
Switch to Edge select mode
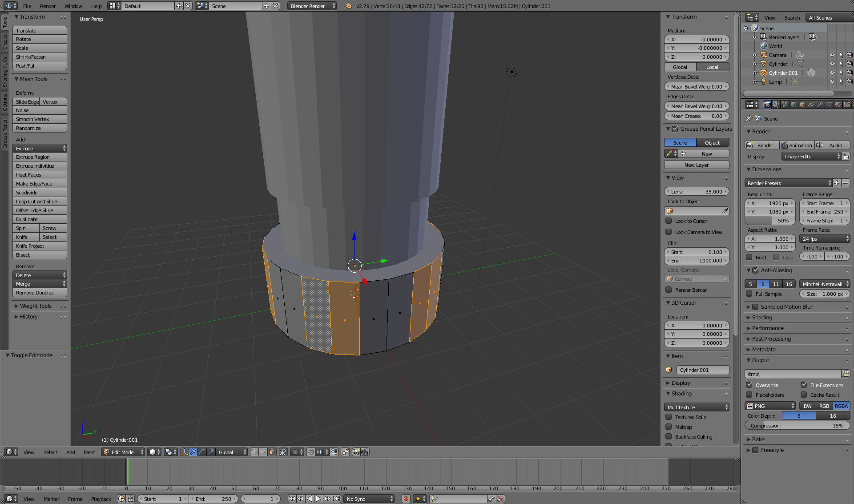click(x=263, y=452)
